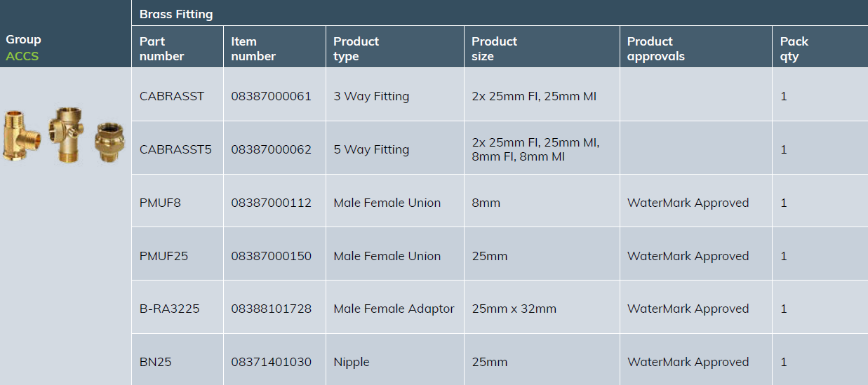Select the Brass Fitting table title

point(176,14)
